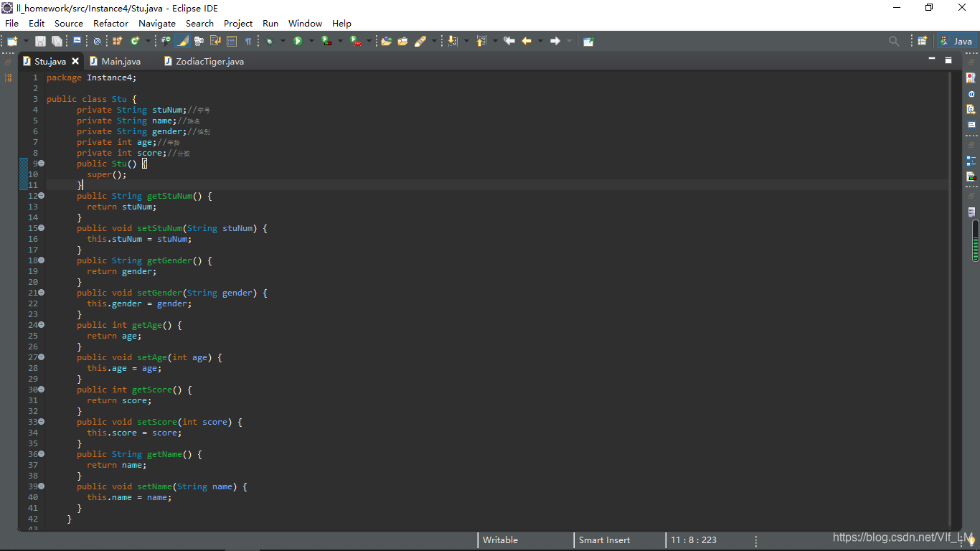Click the Quick Access search magnifier

pyautogui.click(x=894, y=41)
